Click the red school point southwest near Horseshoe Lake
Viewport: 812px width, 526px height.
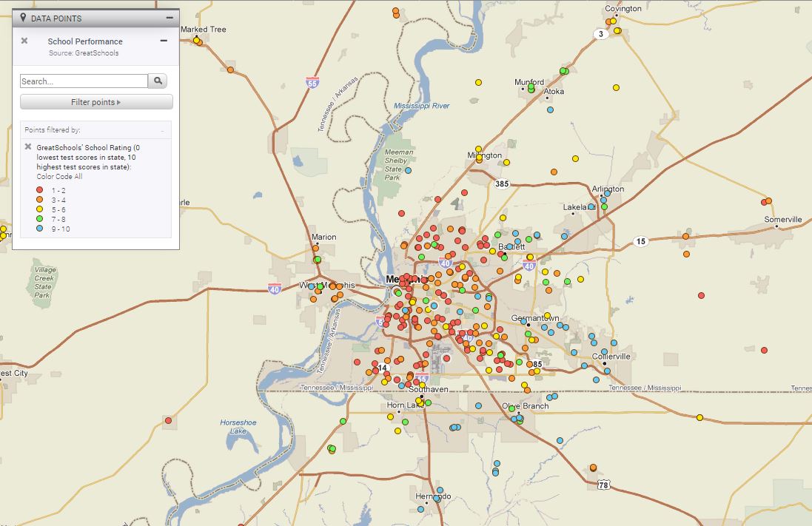coord(168,420)
